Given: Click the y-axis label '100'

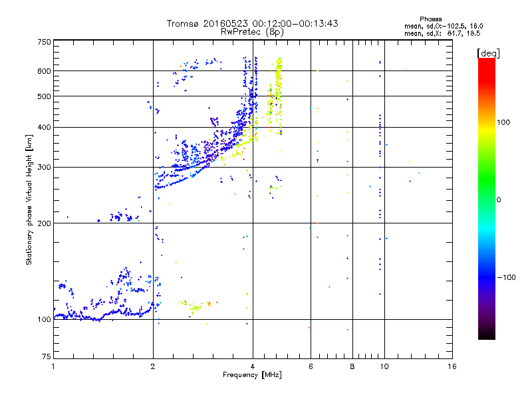Looking at the screenshot, I should click(44, 320).
